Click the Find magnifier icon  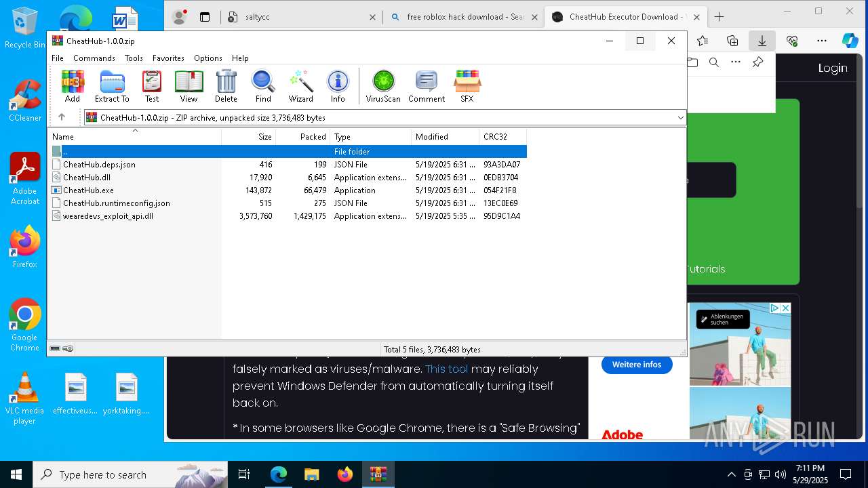pyautogui.click(x=263, y=86)
